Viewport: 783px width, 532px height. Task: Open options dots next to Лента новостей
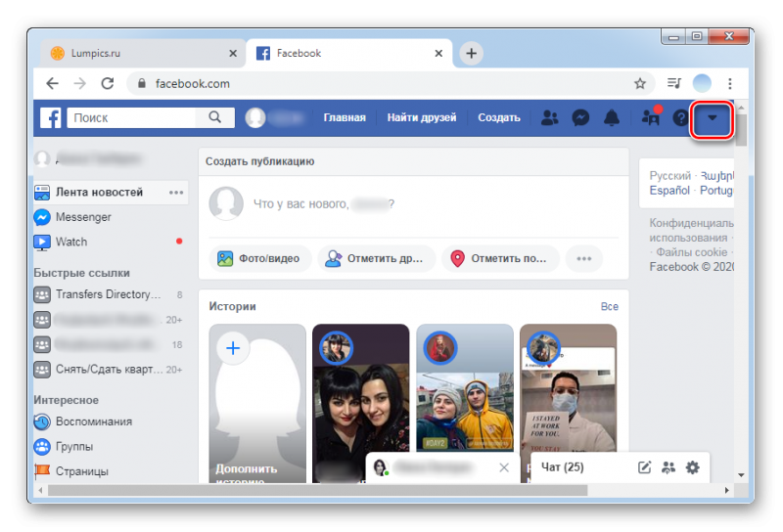(176, 192)
